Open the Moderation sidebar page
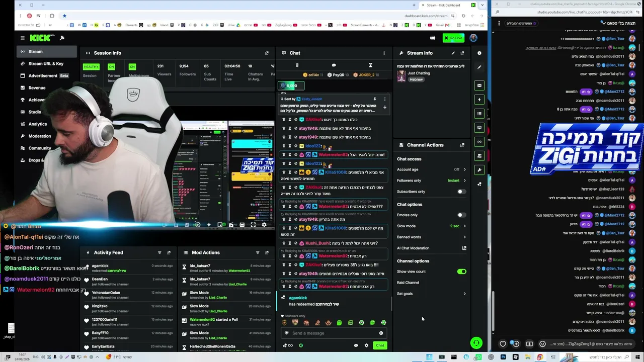The image size is (644, 362). click(x=40, y=136)
